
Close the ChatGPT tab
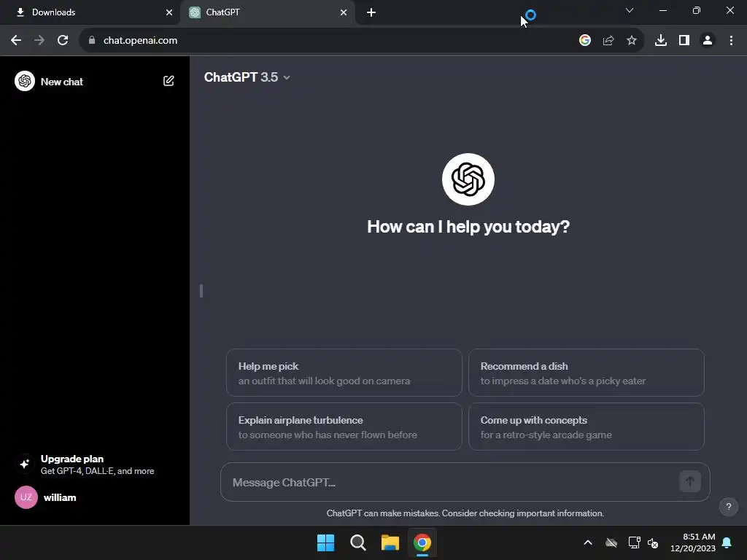[344, 12]
